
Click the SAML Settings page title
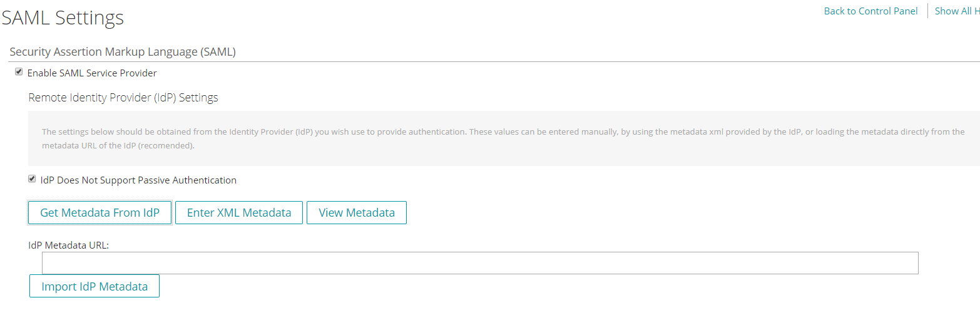63,18
